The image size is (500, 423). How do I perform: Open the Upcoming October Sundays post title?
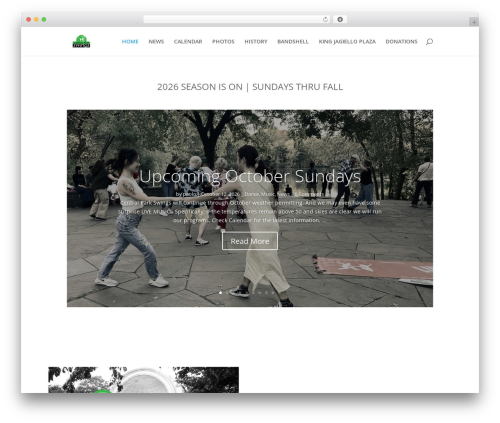250,176
